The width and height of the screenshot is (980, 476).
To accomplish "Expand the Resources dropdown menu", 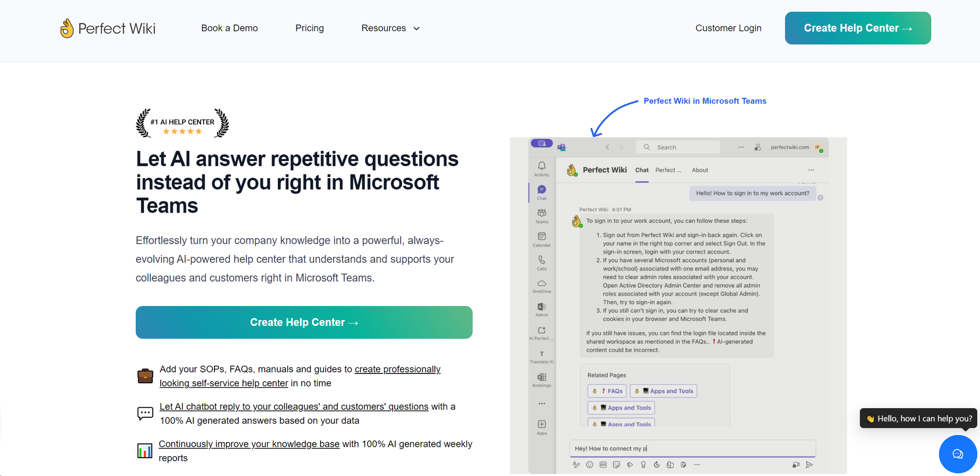I will [390, 28].
